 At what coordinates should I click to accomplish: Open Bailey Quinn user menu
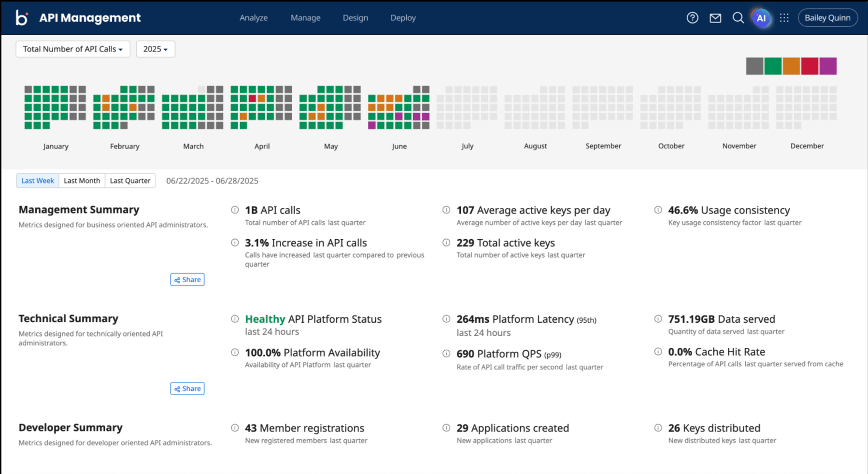(827, 18)
